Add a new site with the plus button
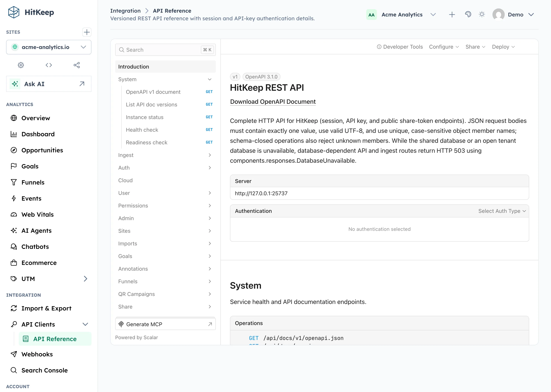The image size is (551, 392). 87,32
